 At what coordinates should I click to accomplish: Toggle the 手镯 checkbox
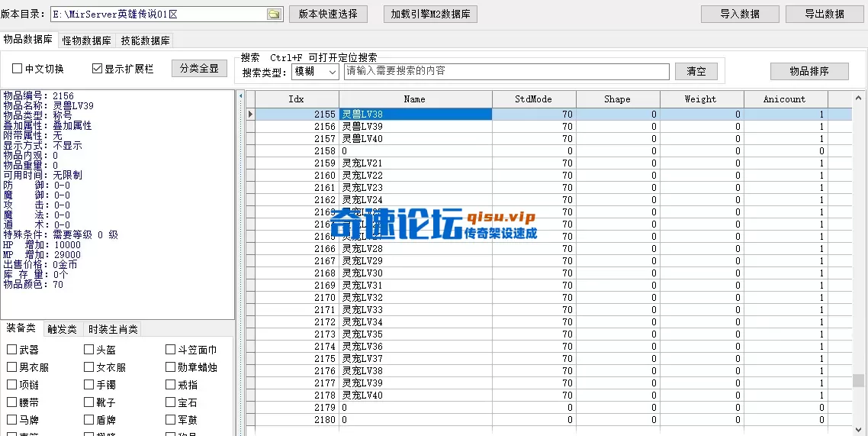[88, 385]
